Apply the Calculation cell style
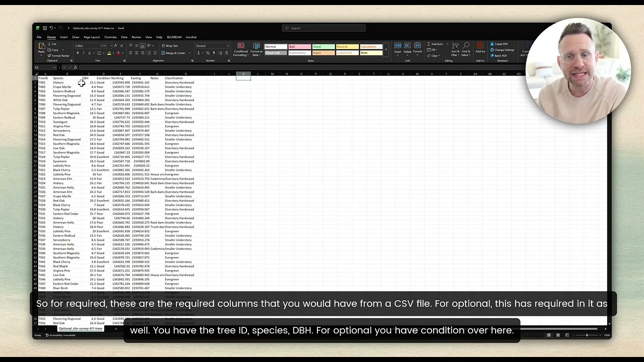 click(x=371, y=47)
